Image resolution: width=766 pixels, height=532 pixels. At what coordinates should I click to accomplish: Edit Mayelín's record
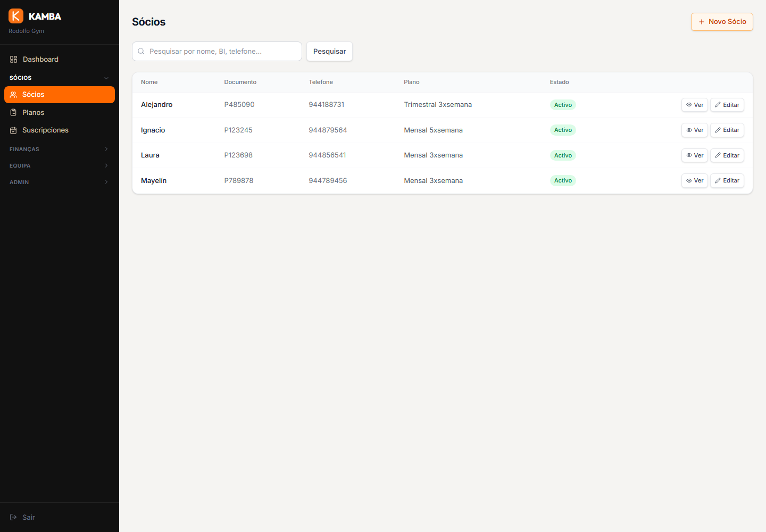coord(727,180)
